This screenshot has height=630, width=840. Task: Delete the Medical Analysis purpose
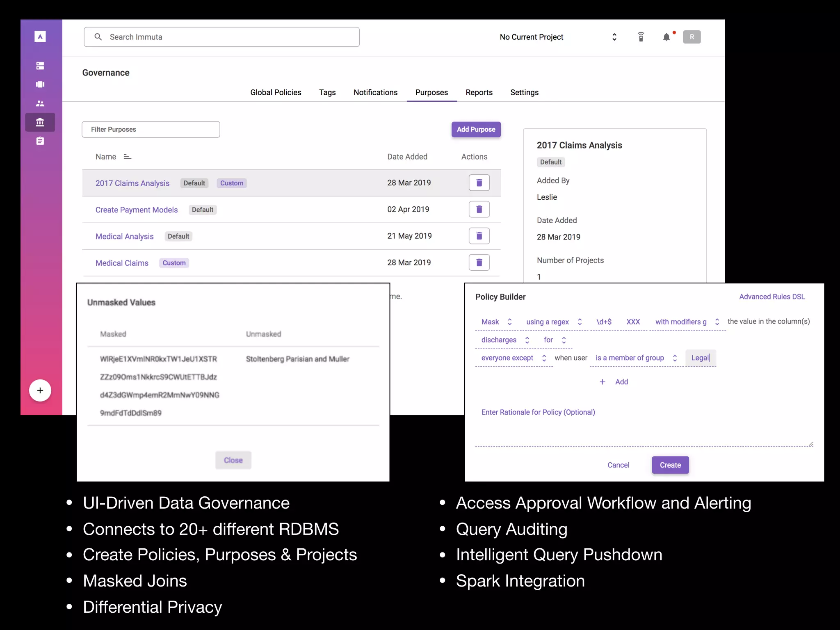click(479, 236)
